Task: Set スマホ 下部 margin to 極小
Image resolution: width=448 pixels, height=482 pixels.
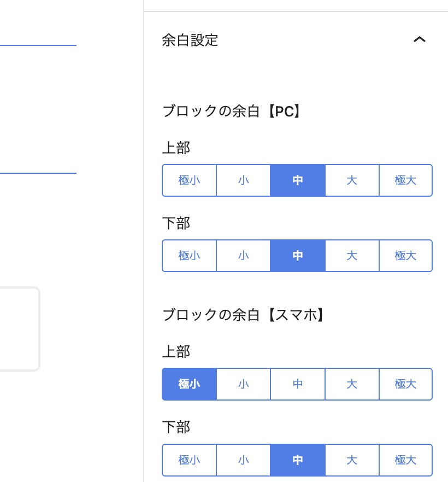Action: (x=190, y=460)
